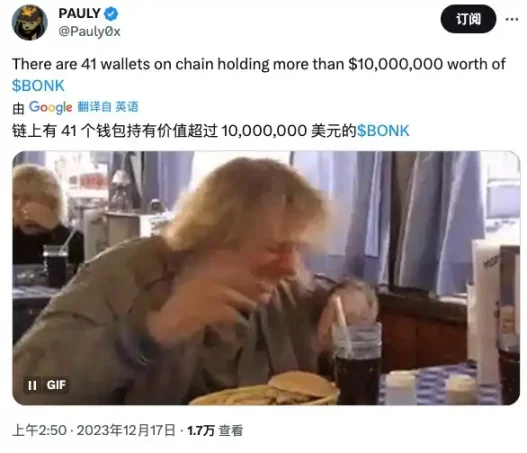Click the Google logo in translation line
527x453 pixels.
50,108
